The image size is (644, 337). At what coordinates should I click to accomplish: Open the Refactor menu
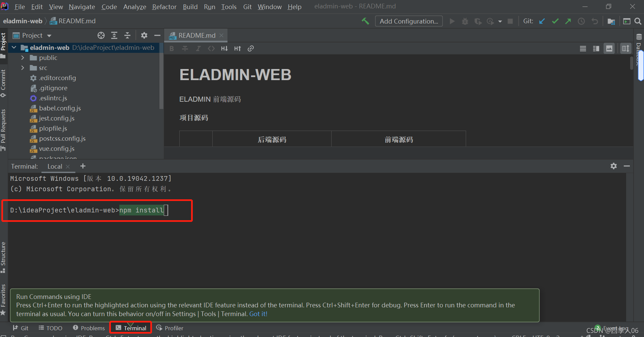pos(164,7)
